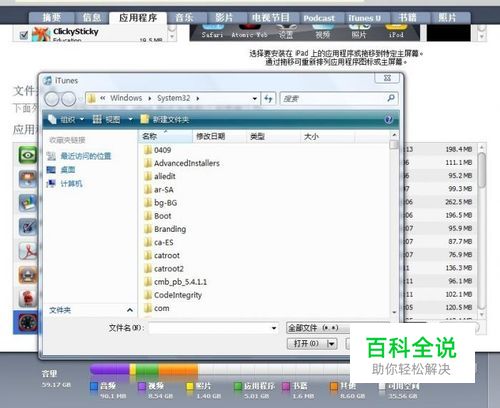Image resolution: width=500 pixels, height=408 pixels.
Task: Select the alledit folder
Action: click(160, 176)
